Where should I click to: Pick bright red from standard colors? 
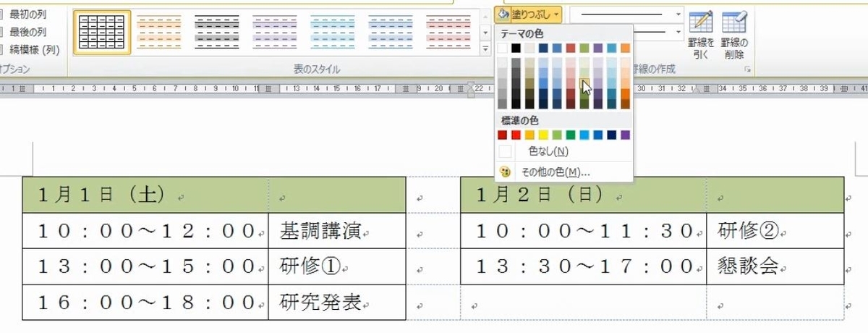516,135
